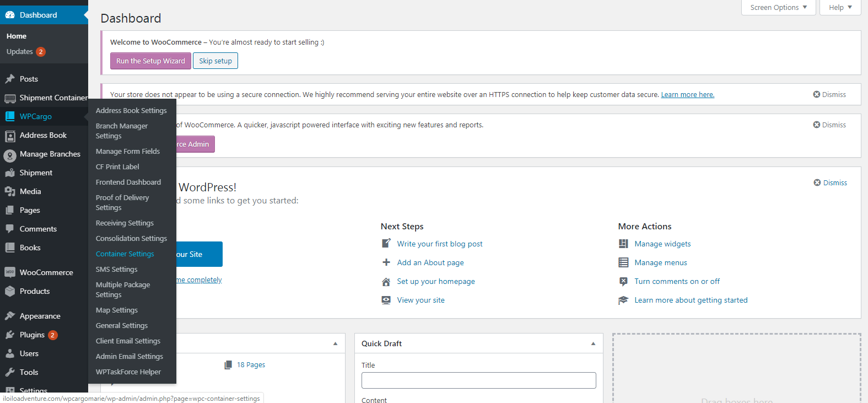Open the Help dropdown tab

click(x=840, y=8)
